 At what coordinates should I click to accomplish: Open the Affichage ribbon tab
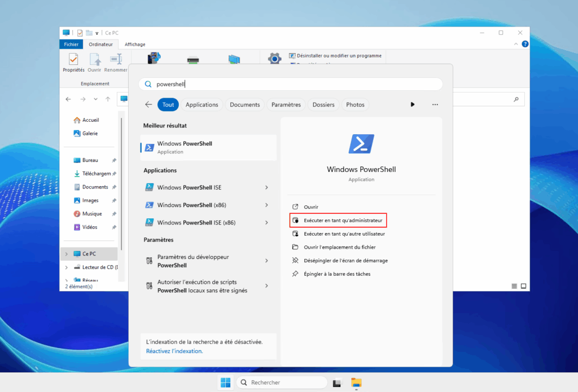point(135,44)
